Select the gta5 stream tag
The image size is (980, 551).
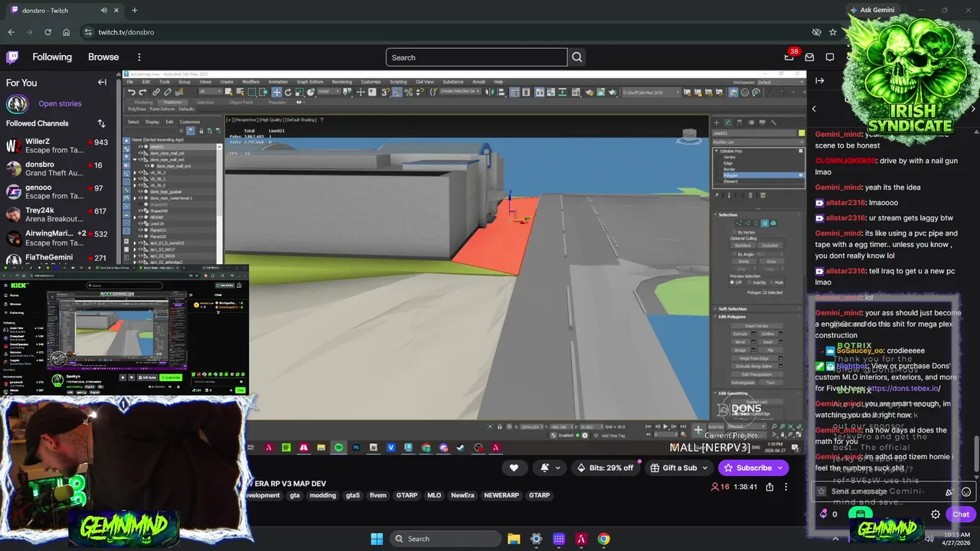pyautogui.click(x=352, y=495)
